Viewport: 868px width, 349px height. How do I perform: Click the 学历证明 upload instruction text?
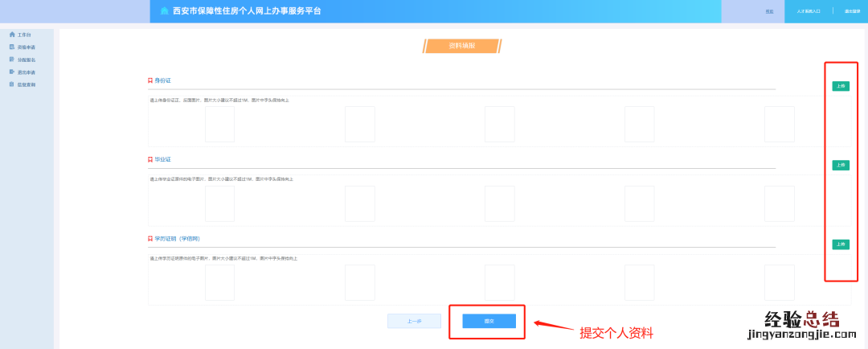[223, 259]
